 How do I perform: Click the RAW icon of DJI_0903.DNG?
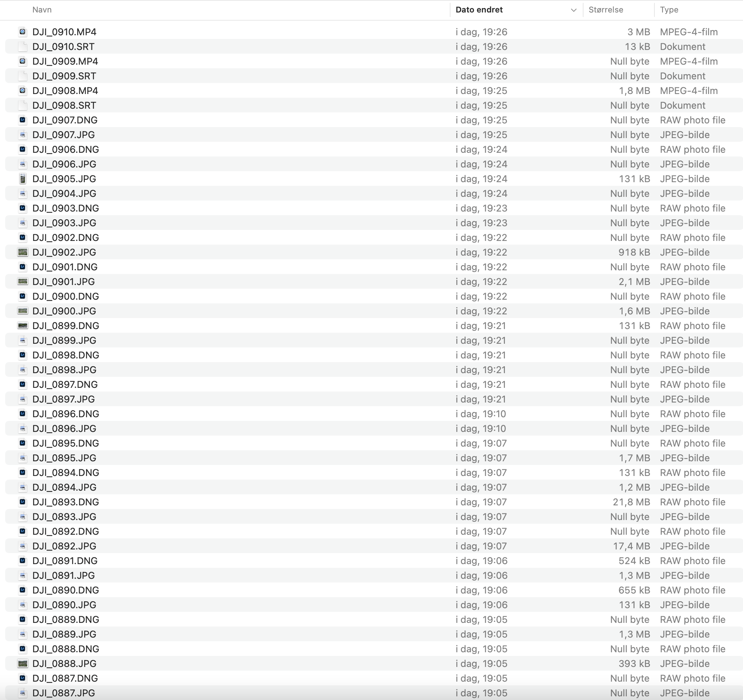coord(23,208)
